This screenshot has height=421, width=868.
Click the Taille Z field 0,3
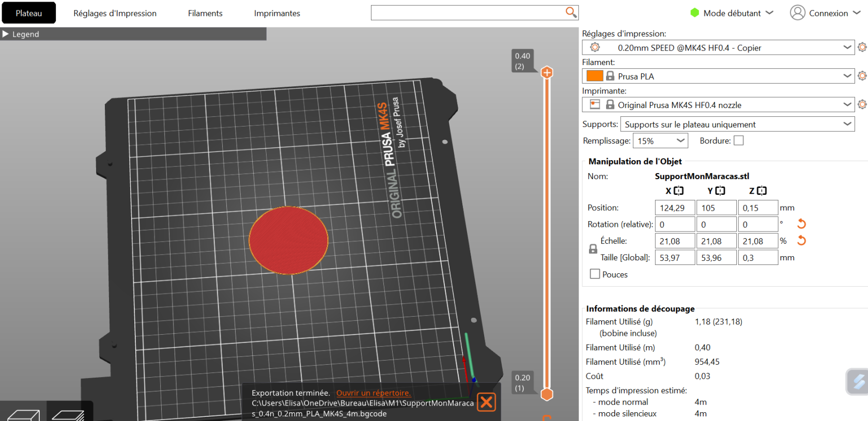click(x=758, y=257)
